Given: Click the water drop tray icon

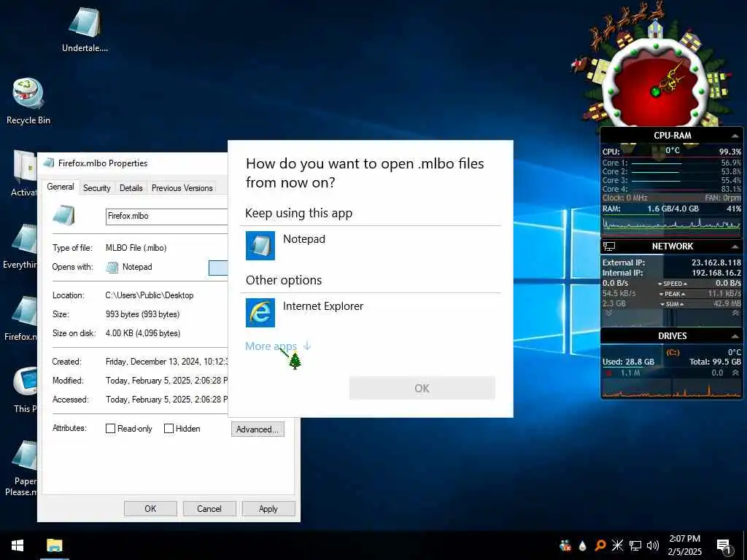Looking at the screenshot, I should (582, 546).
